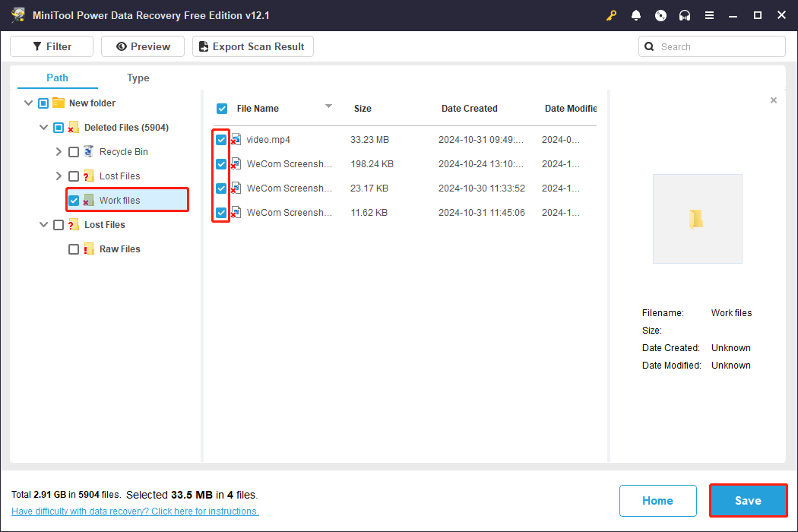Click the Recycle Bin icon in tree
Image resolution: width=798 pixels, height=532 pixels.
click(89, 152)
